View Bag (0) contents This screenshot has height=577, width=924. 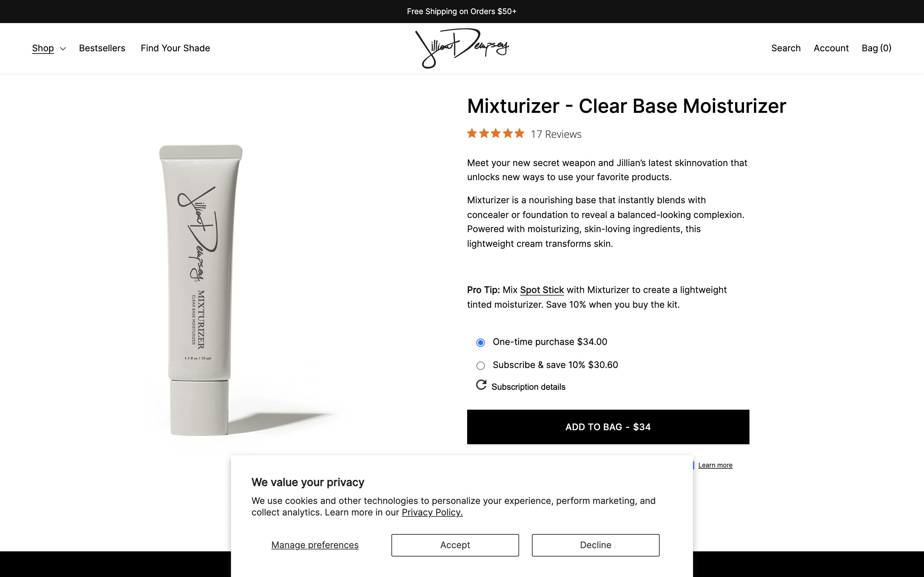876,48
